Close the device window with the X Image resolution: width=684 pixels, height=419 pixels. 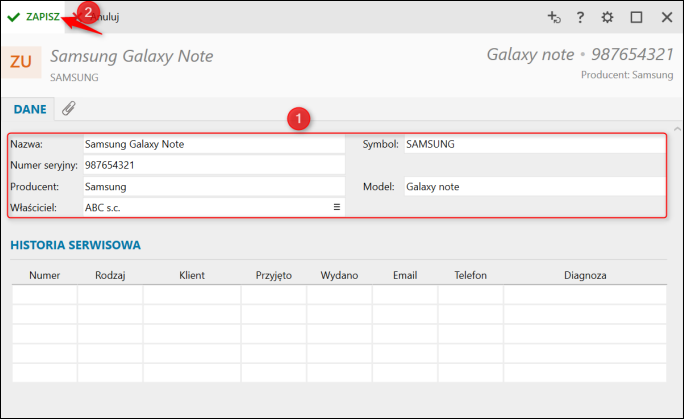[667, 17]
